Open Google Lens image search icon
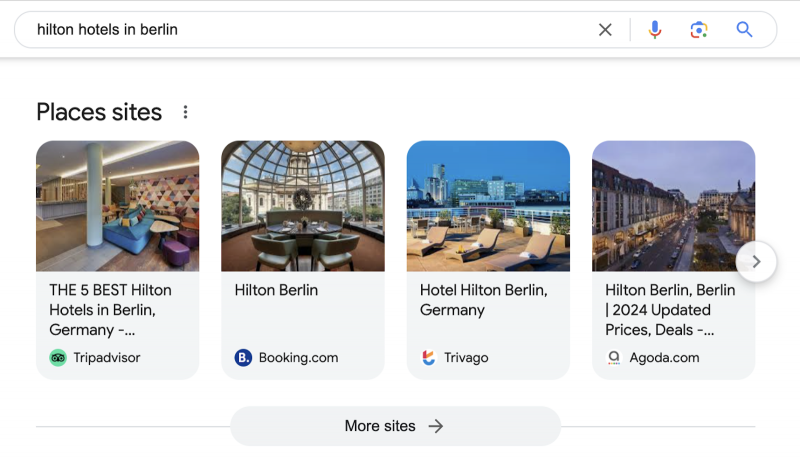The width and height of the screenshot is (800, 462). pyautogui.click(x=699, y=30)
